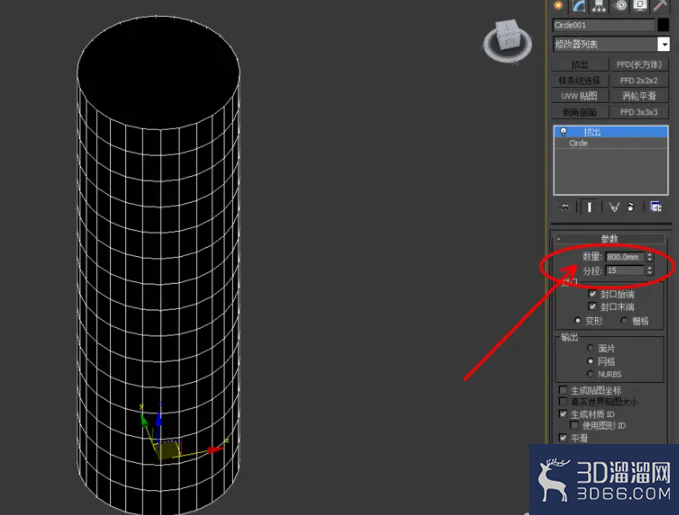Click the 分段 field showing 15
The width and height of the screenshot is (679, 515).
tap(624, 270)
